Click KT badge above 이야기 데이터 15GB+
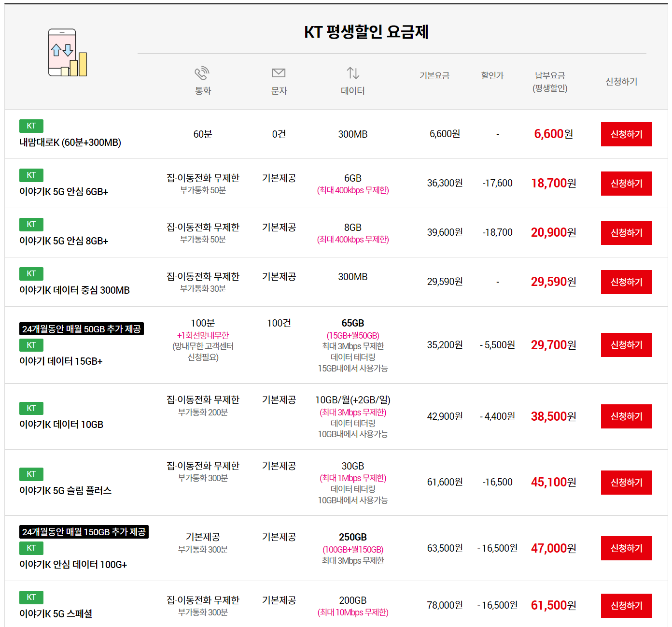Screen dimensions: 672x627 click(x=31, y=345)
